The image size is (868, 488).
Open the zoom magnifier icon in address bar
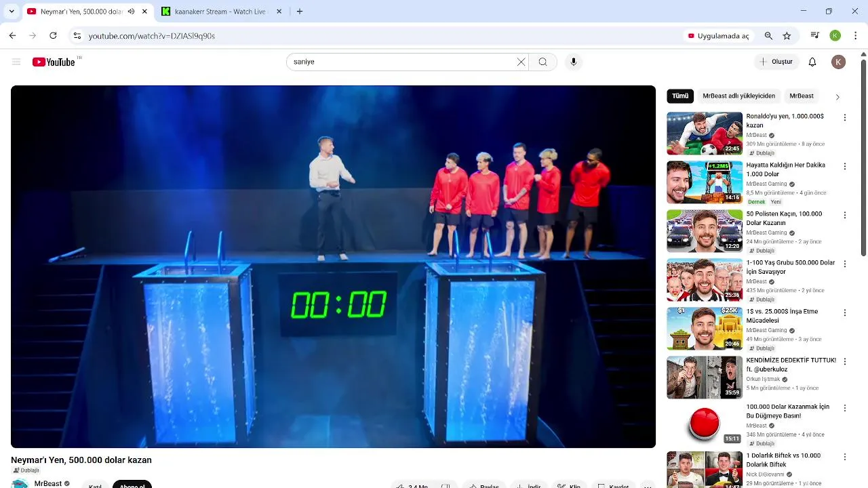pyautogui.click(x=768, y=36)
